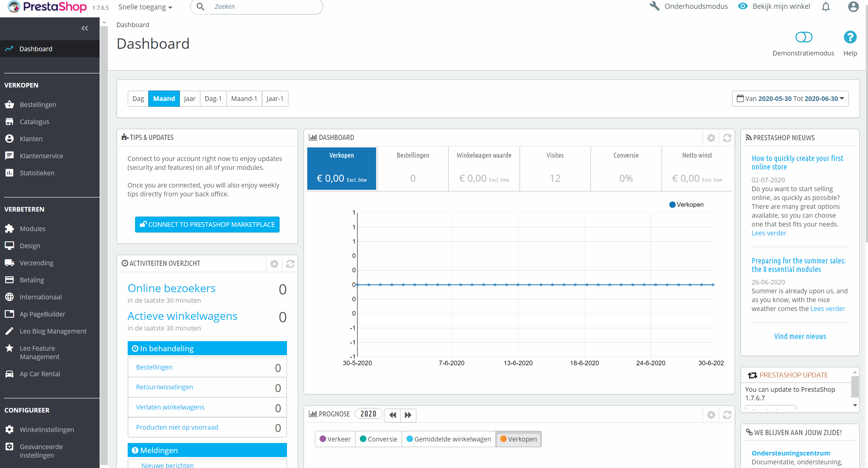Open the Snelle toegang dropdown
868x468 pixels.
point(145,7)
